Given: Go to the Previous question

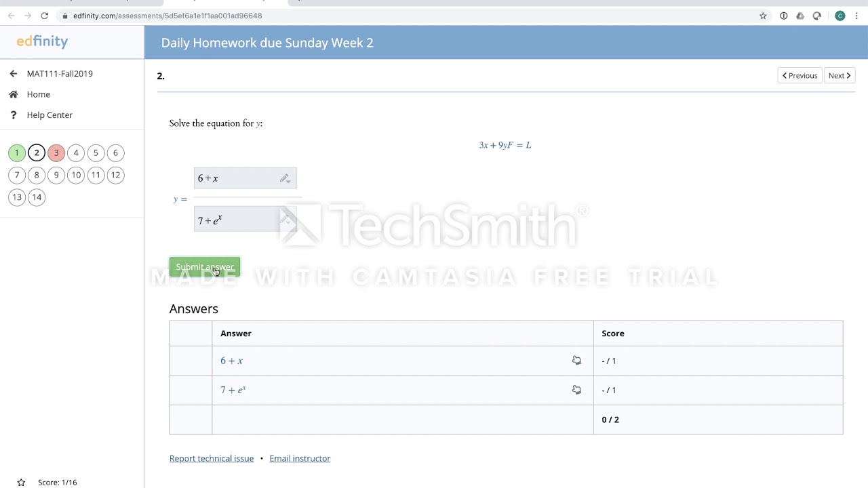Looking at the screenshot, I should 800,76.
